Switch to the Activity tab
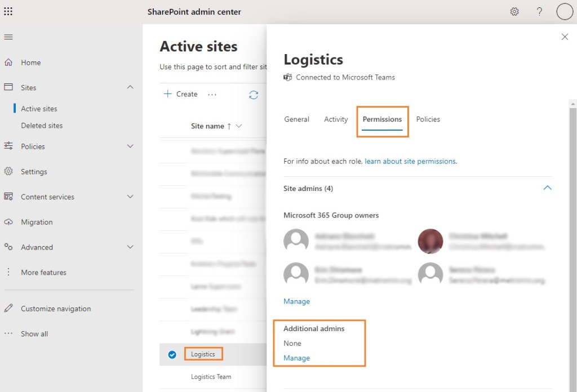Screen dimensions: 577x392 [336, 119]
